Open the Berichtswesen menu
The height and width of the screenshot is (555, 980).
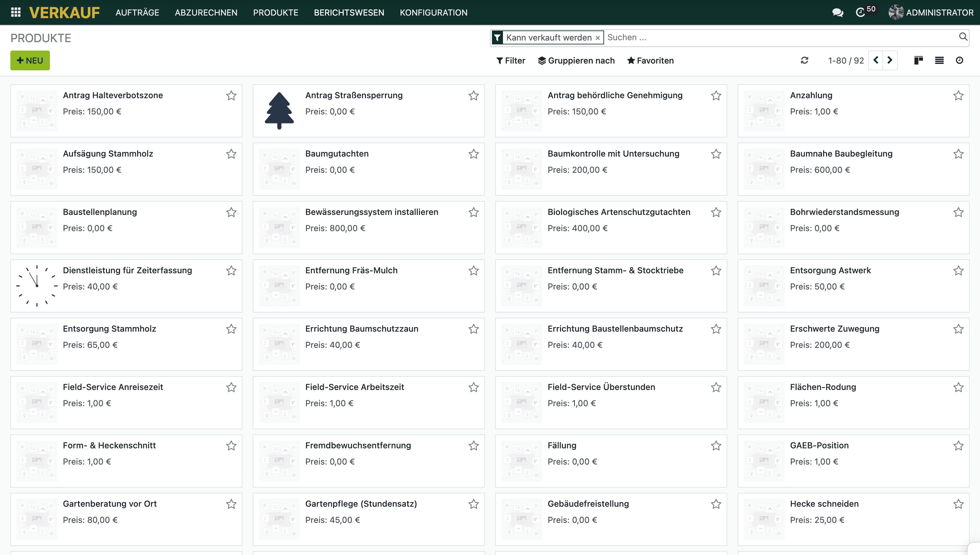[x=349, y=13]
